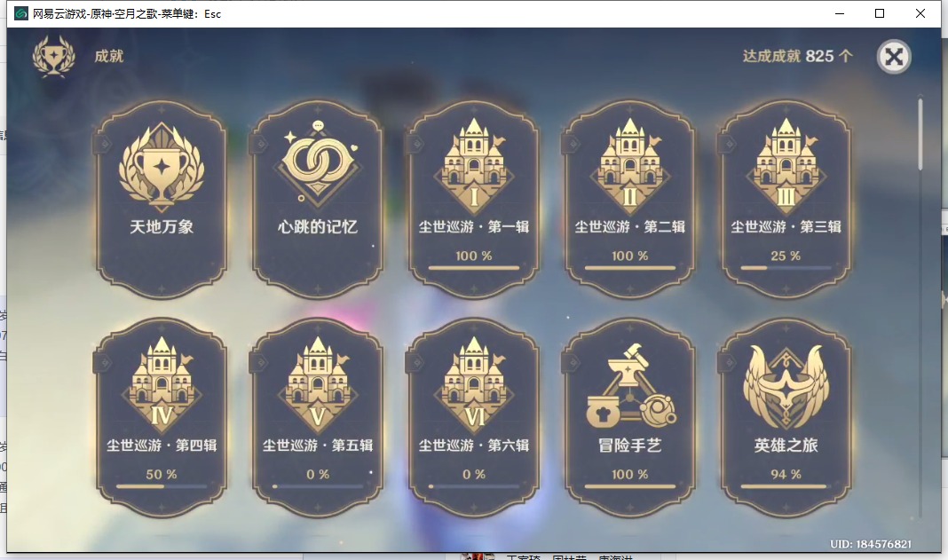Click the 100 % value on 冒险手艺 card
Viewport: 948px width, 560px height.
(x=630, y=475)
